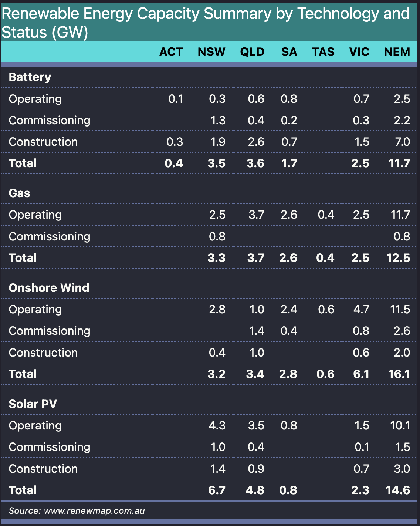
Task: Open the www.renewmap.com.au source link
Action: pos(94,511)
